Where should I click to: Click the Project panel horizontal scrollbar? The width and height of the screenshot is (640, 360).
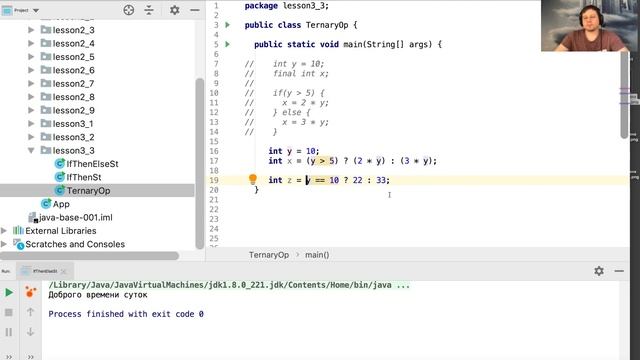click(x=89, y=256)
